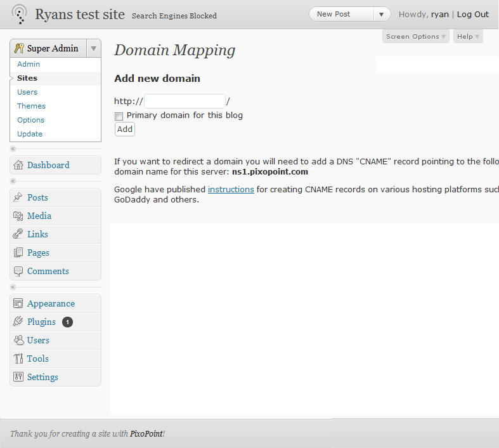
Task: Click the Comments speech bubble icon
Action: point(18,271)
